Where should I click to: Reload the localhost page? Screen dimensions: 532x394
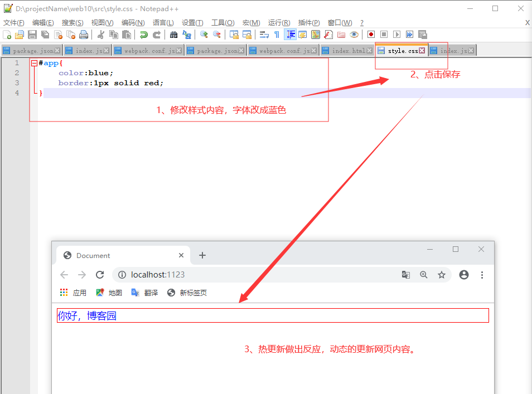point(100,275)
